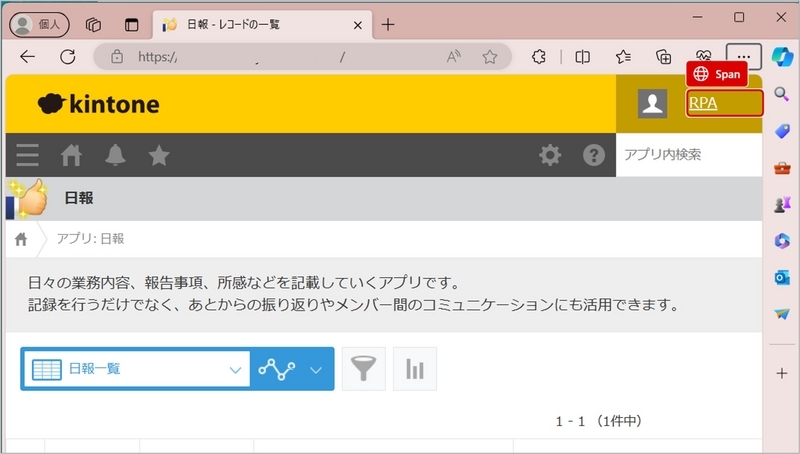800x454 pixels.
Task: Open the bar chart aggregation icon
Action: 415,369
